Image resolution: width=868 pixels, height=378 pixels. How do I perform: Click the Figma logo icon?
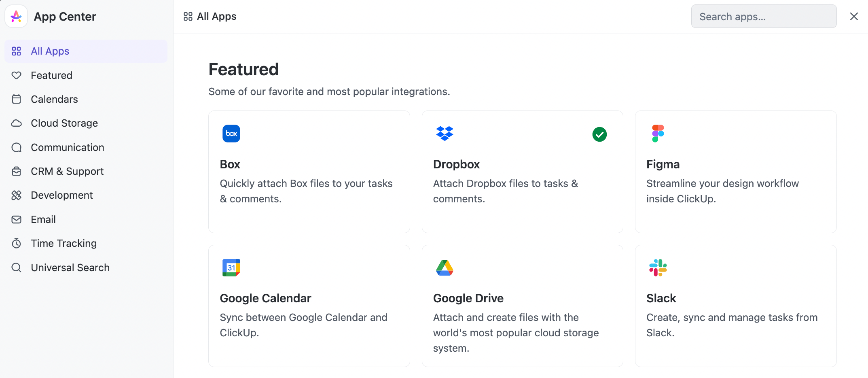[x=658, y=134]
